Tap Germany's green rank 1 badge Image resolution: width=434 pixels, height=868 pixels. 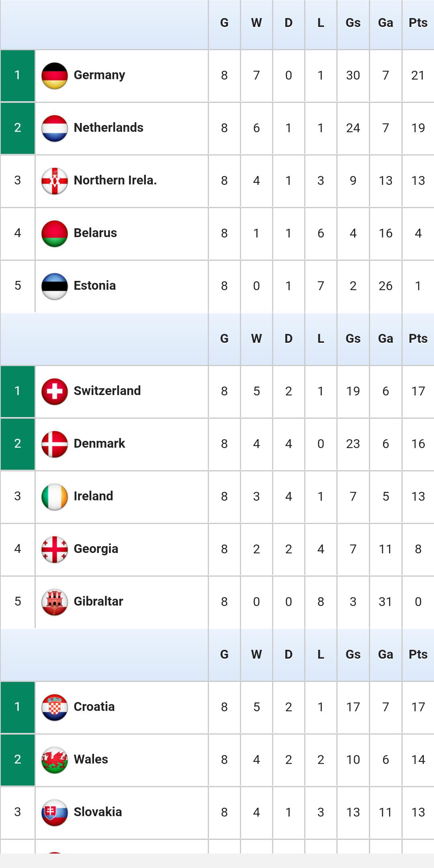(18, 76)
